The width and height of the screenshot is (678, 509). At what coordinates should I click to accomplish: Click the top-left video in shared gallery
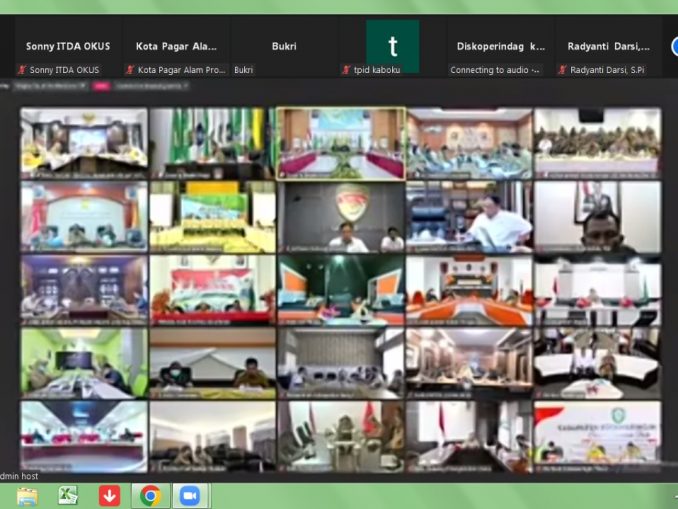click(84, 142)
